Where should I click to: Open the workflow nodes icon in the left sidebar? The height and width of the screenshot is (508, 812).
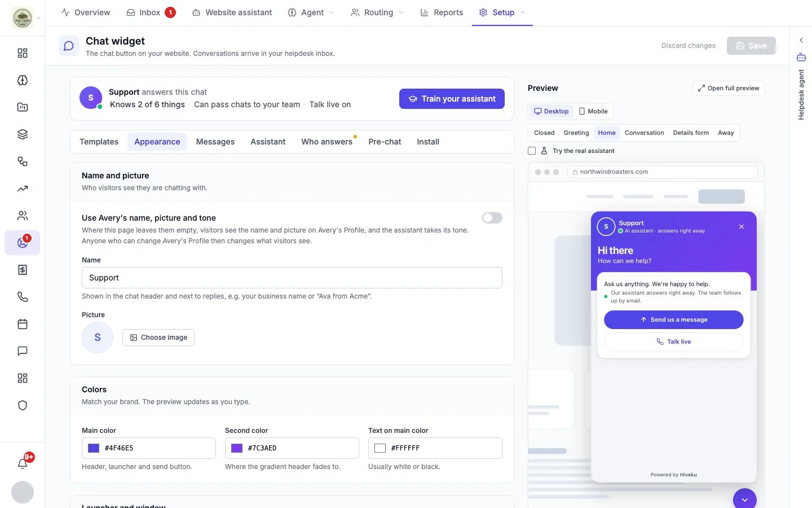[23, 161]
